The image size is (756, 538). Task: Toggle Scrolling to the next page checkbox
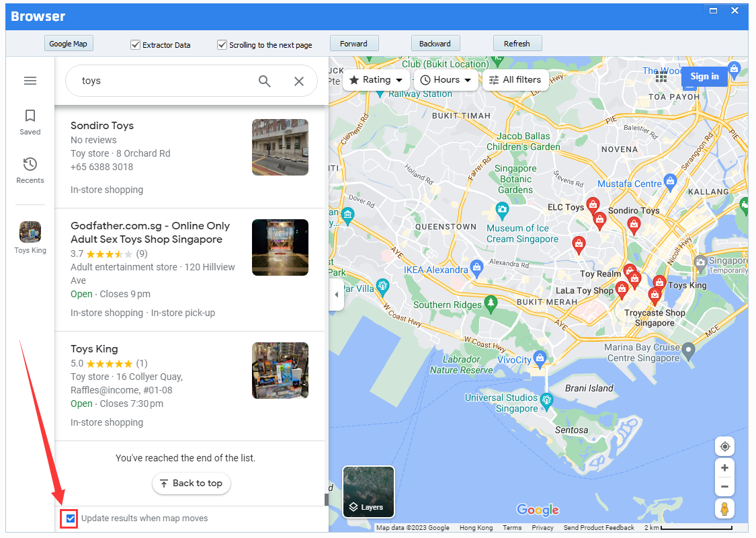[x=222, y=45]
